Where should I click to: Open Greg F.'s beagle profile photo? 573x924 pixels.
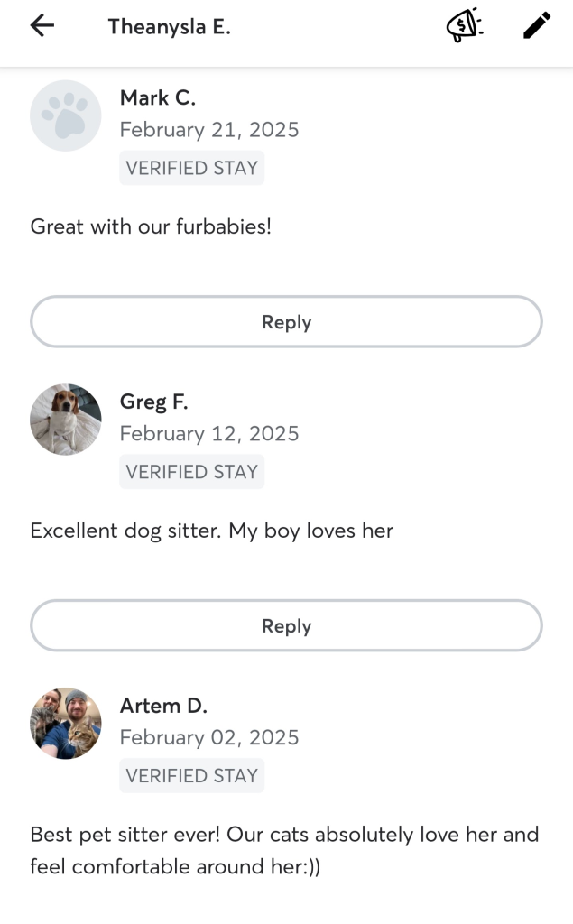pos(66,420)
